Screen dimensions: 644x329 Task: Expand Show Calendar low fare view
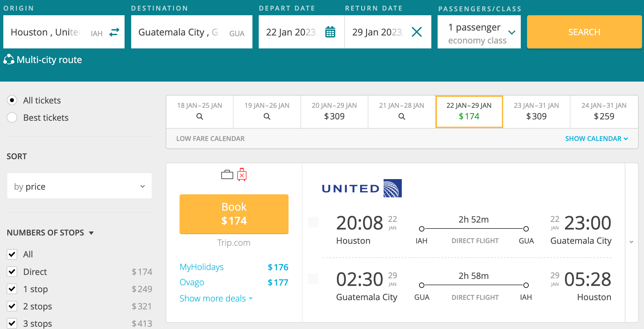[596, 139]
